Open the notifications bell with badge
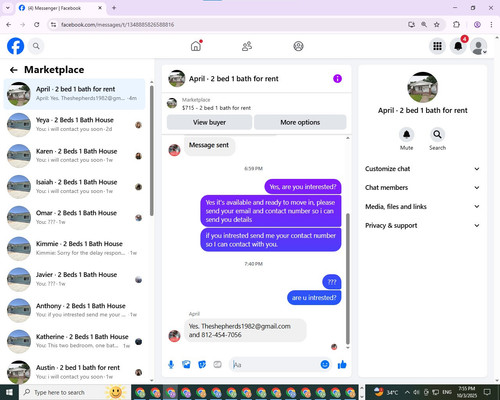Image resolution: width=500 pixels, height=400 pixels. (x=458, y=46)
